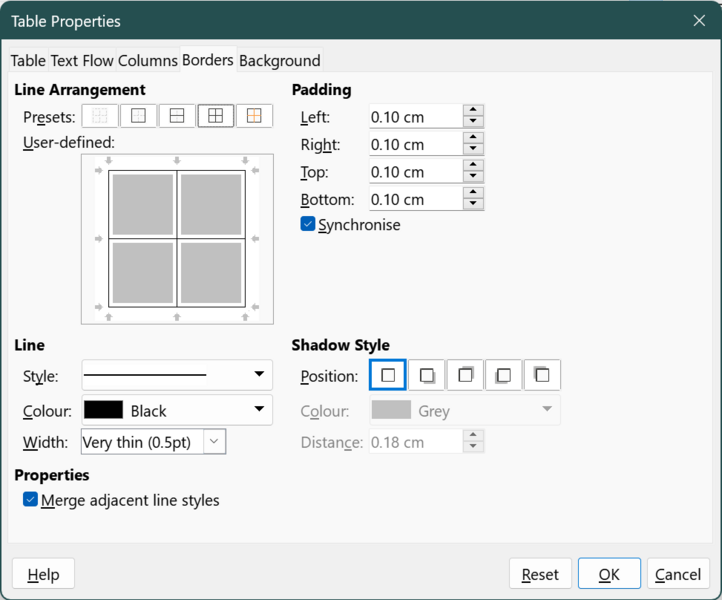Cast shadow to bottom right
The width and height of the screenshot is (722, 600).
pyautogui.click(x=427, y=375)
